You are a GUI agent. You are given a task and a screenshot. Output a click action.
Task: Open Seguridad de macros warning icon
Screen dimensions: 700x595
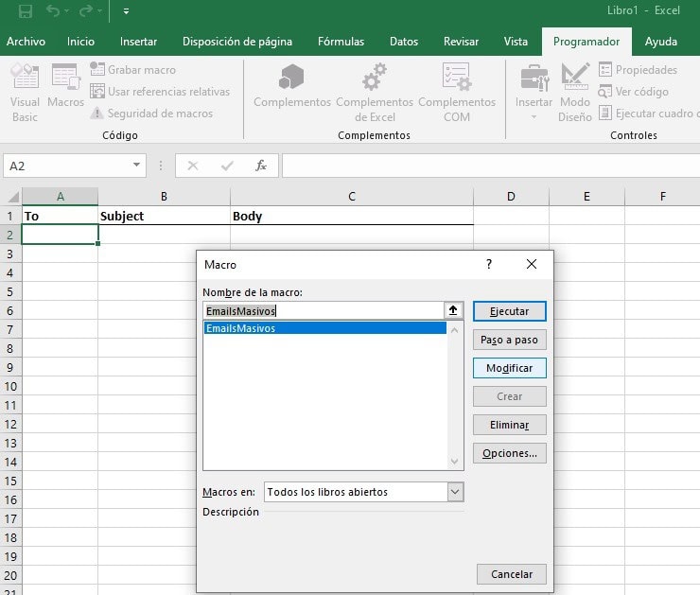[x=97, y=114]
